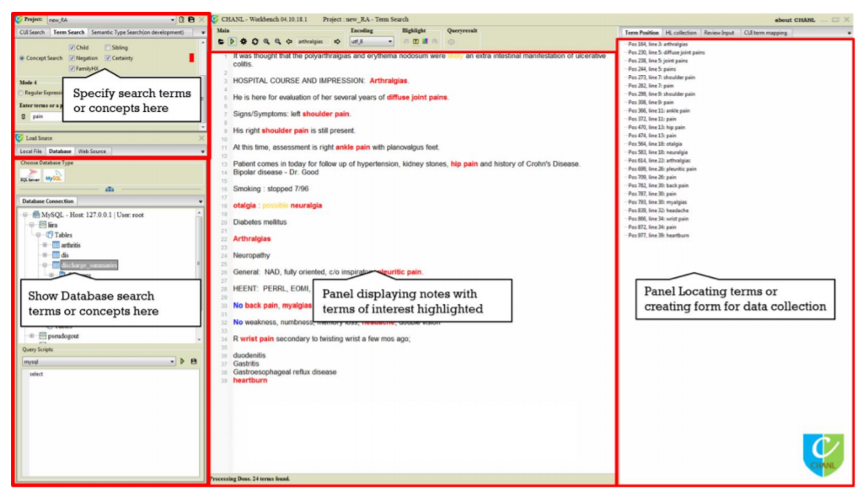Click the multicolor highlight icon in Highlight group
Viewport: 868px width, 496px height.
(425, 41)
